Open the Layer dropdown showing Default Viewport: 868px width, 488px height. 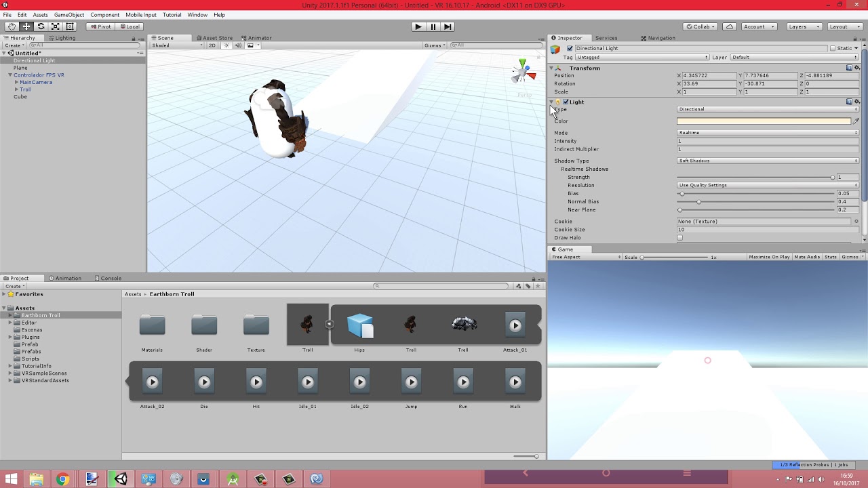(x=795, y=58)
